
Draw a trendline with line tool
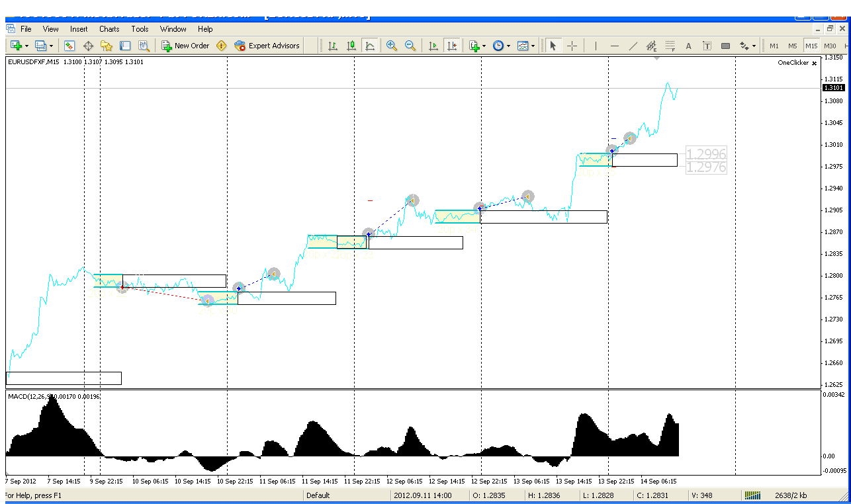pos(633,46)
